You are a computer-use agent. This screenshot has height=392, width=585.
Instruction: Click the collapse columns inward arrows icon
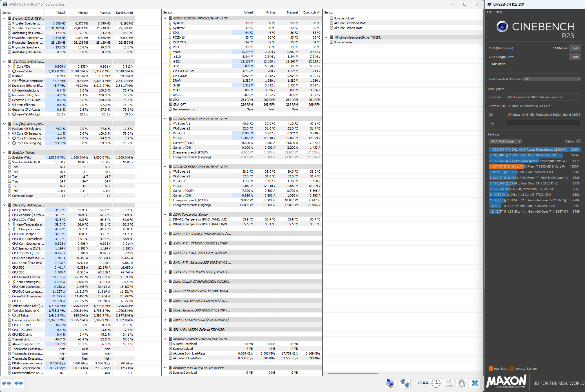[x=19, y=383]
